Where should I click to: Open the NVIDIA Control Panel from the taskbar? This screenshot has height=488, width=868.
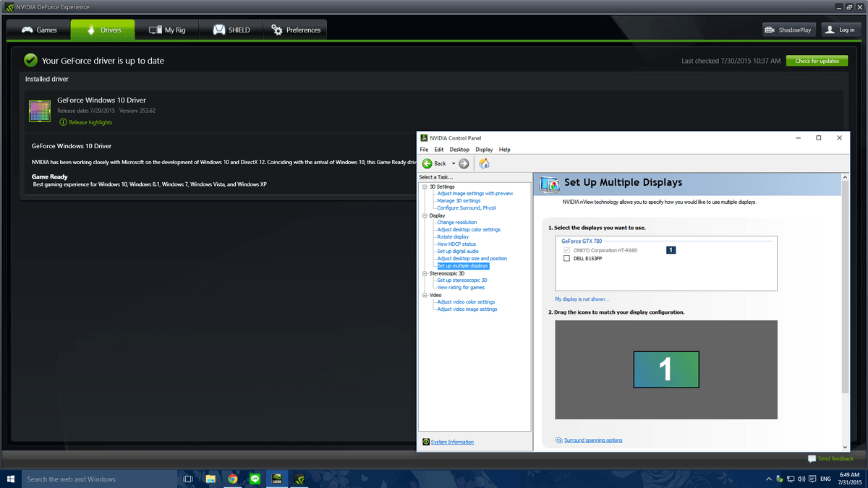(299, 479)
